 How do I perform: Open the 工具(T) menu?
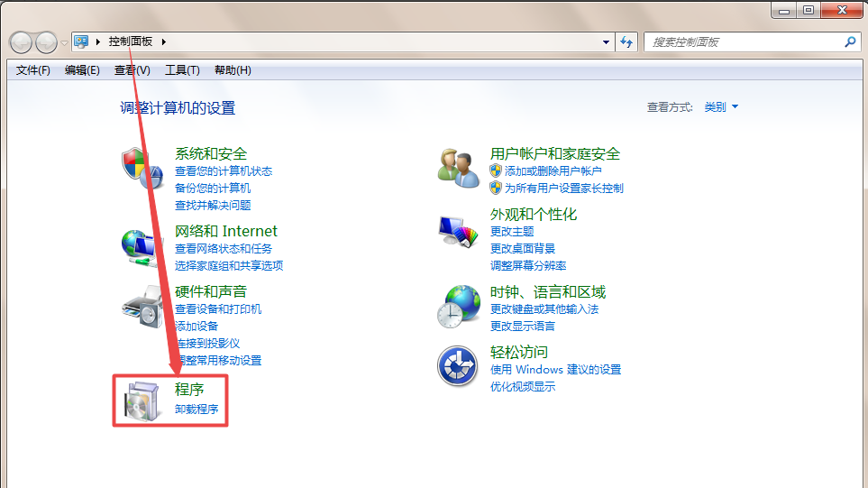pos(182,70)
